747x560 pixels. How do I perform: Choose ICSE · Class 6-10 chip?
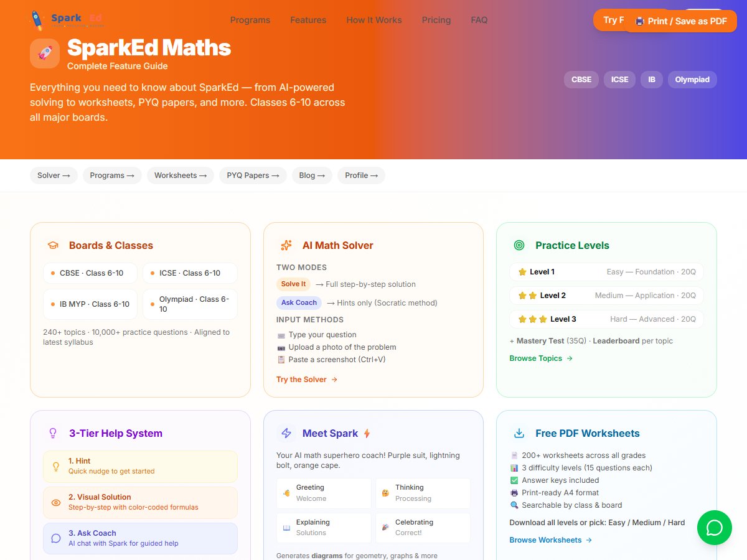190,273
